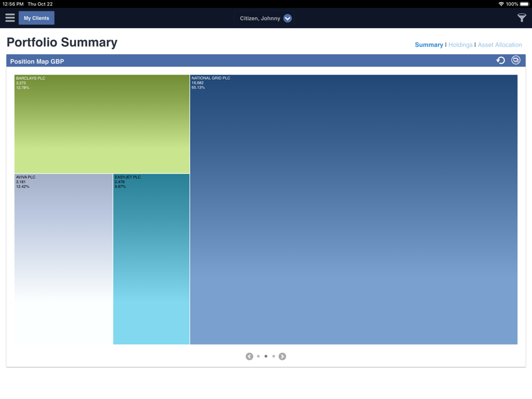Click the 12.78% value on Barclays
Viewport: 532px width, 399px height.
[23, 88]
